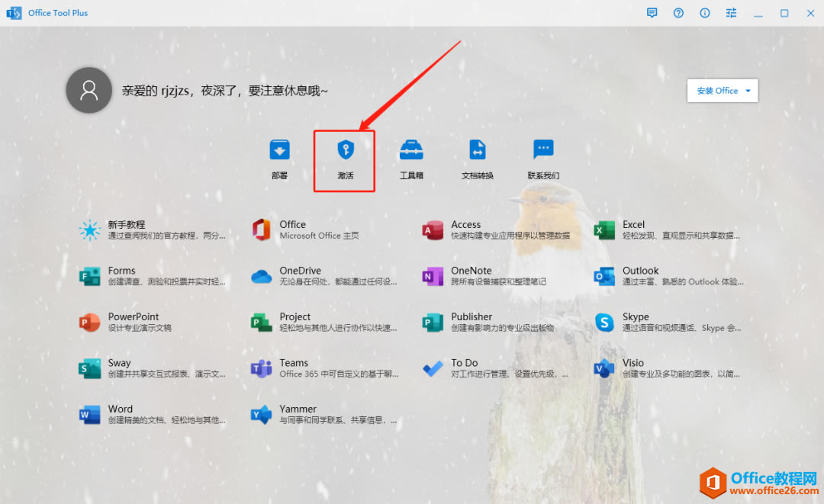Open the settings sliders icon
Image resolution: width=824 pixels, height=504 pixels.
pyautogui.click(x=731, y=13)
